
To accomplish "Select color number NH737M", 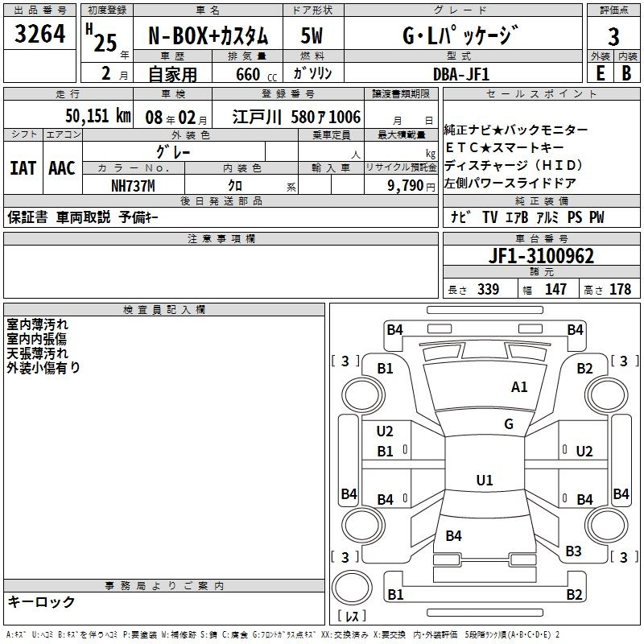I will tap(133, 186).
